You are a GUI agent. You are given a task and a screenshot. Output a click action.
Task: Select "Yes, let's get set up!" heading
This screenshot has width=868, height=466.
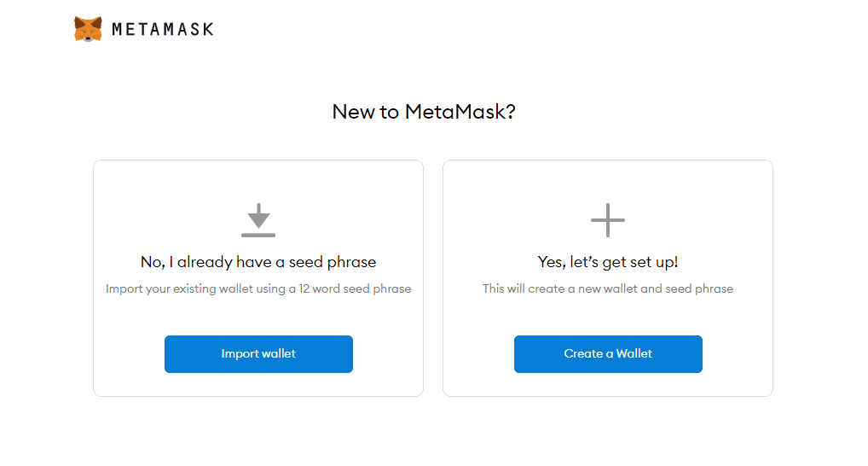click(608, 262)
